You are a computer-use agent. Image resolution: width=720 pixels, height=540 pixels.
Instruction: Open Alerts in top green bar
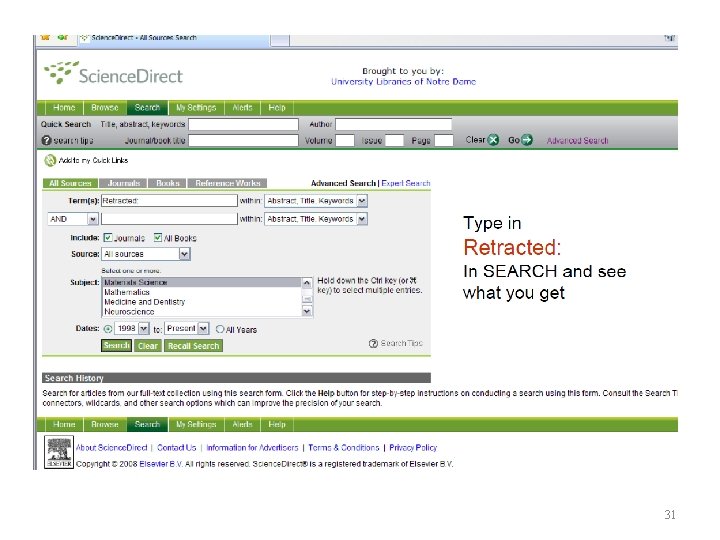click(242, 107)
